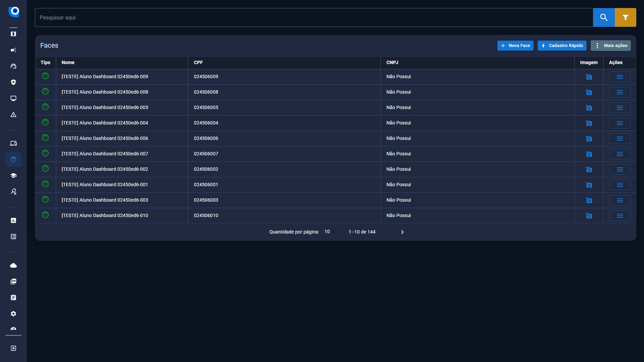
Task: Click the CPF column header
Action: pos(198,62)
